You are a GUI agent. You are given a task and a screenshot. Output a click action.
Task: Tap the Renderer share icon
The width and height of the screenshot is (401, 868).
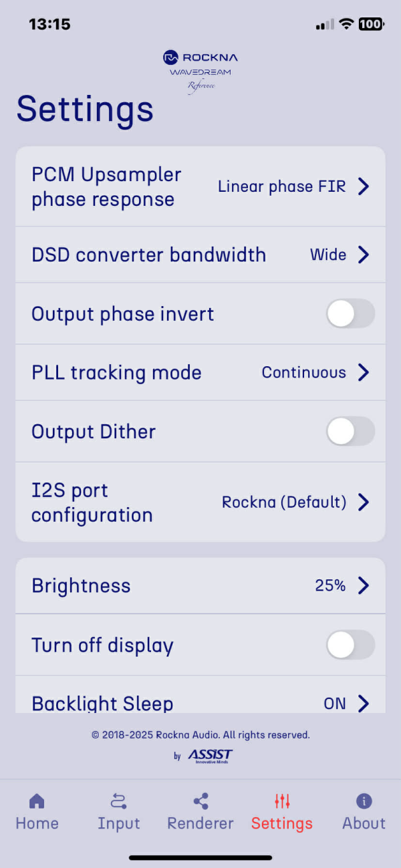tap(200, 801)
